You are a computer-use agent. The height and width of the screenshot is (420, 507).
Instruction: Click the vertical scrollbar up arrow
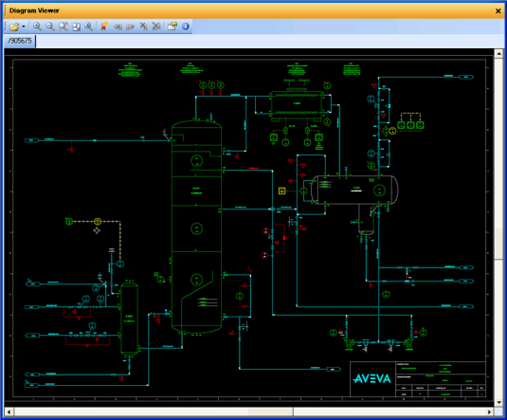pyautogui.click(x=498, y=53)
